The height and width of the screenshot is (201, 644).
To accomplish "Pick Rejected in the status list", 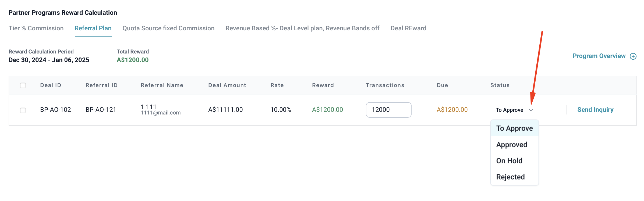I will [x=510, y=177].
